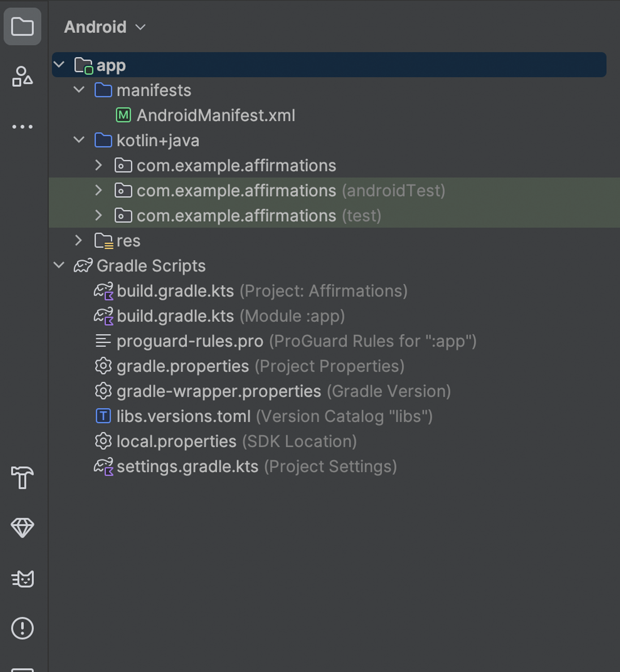Screen dimensions: 620x672
Task: Open the Project tool window folder icon
Action: click(22, 27)
